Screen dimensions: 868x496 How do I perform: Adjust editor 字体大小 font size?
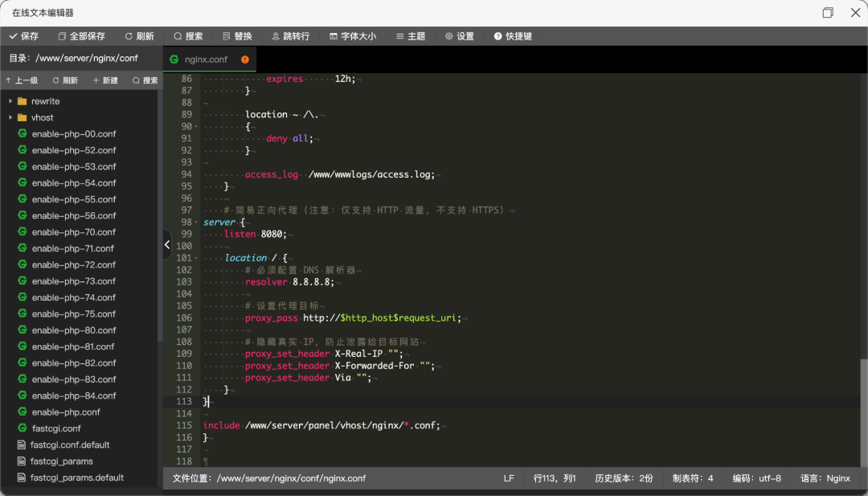pos(352,35)
